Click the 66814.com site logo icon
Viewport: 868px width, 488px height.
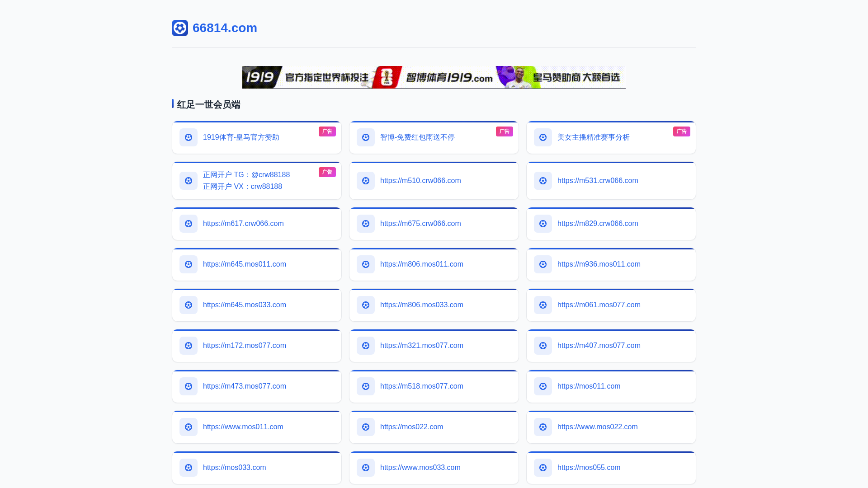point(180,28)
